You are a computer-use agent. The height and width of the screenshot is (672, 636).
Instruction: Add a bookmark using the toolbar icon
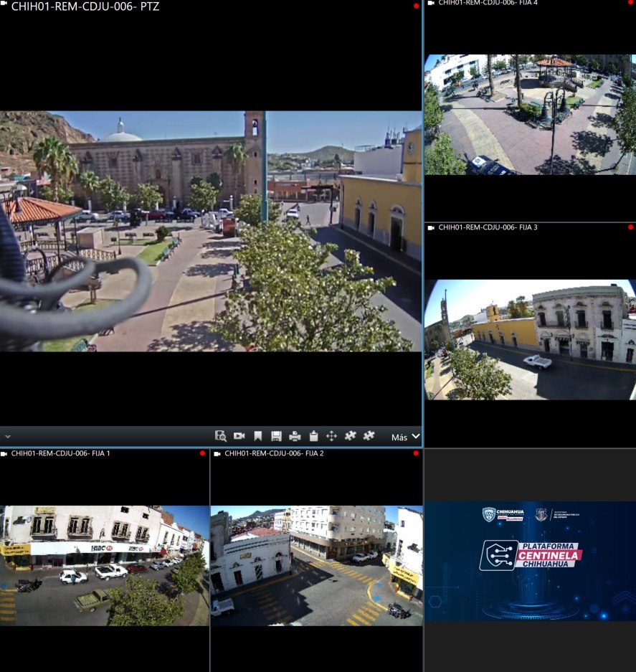point(258,436)
